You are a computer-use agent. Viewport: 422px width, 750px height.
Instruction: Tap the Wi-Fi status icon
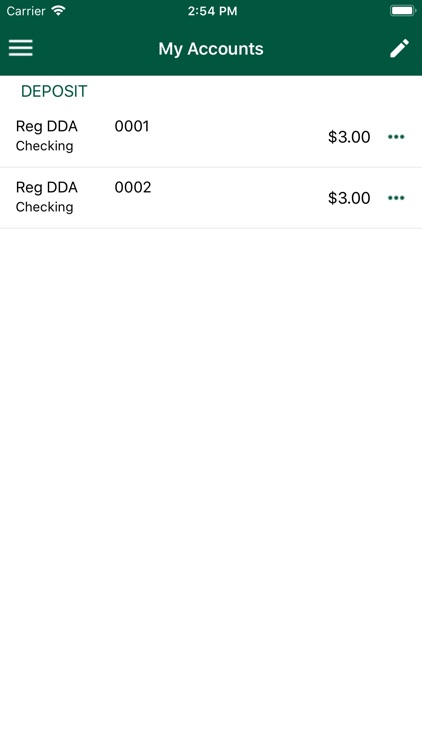[58, 11]
